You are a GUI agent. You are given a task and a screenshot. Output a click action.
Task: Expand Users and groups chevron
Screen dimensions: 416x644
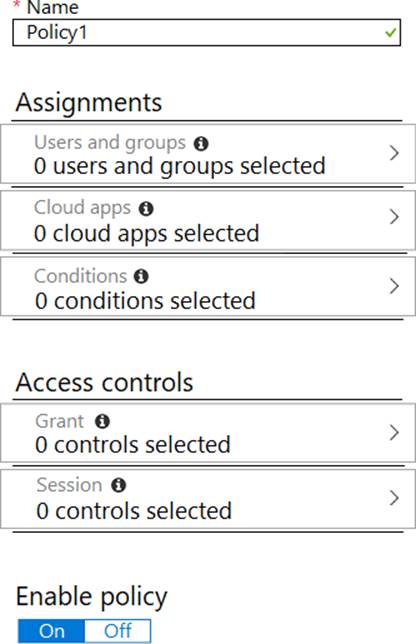pos(394,153)
